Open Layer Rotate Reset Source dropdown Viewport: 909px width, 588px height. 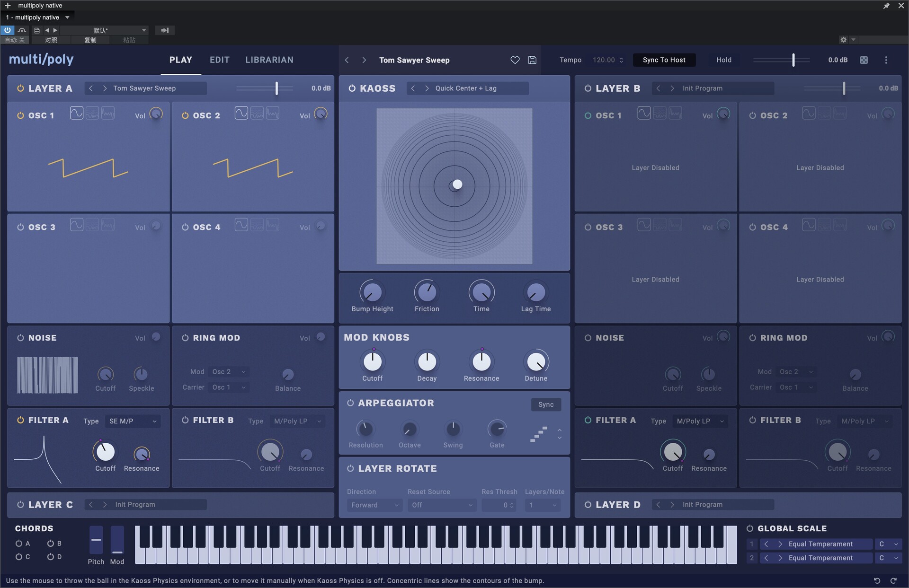pos(441,505)
